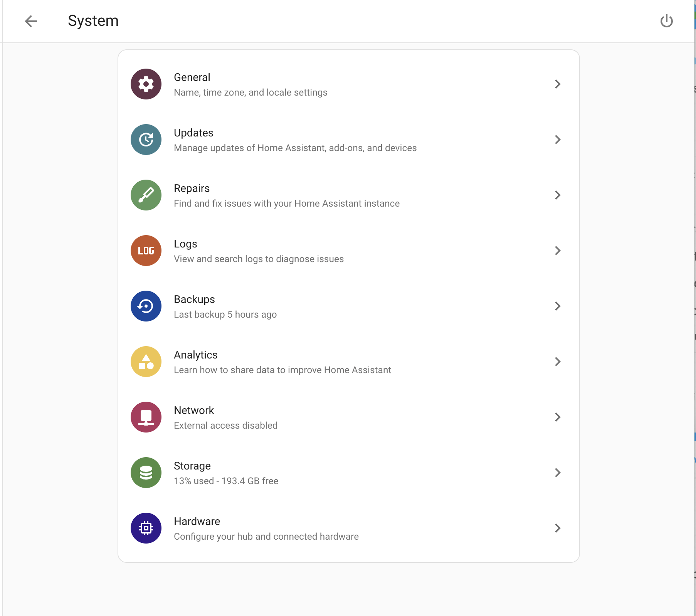Click the General gear icon
This screenshot has width=696, height=616.
[146, 84]
